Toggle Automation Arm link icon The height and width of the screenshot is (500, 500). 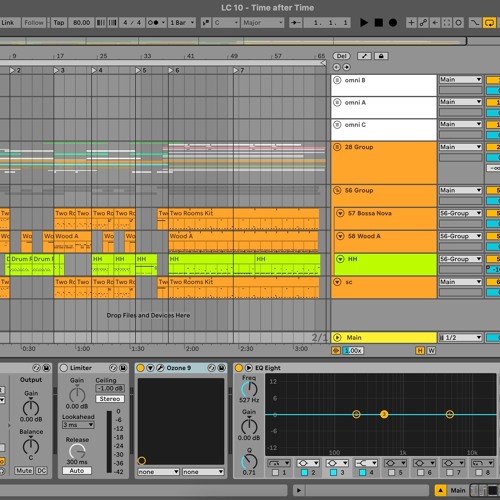tap(423, 23)
